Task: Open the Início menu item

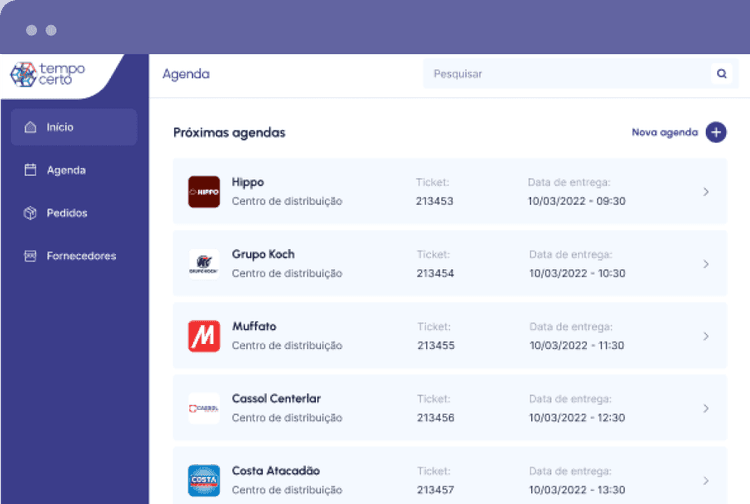Action: [x=74, y=127]
